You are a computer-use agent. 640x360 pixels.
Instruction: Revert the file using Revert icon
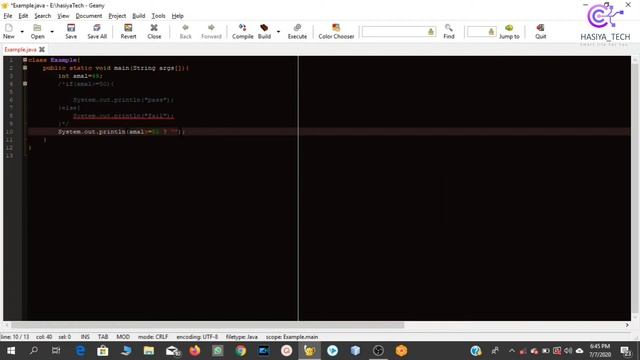[128, 31]
